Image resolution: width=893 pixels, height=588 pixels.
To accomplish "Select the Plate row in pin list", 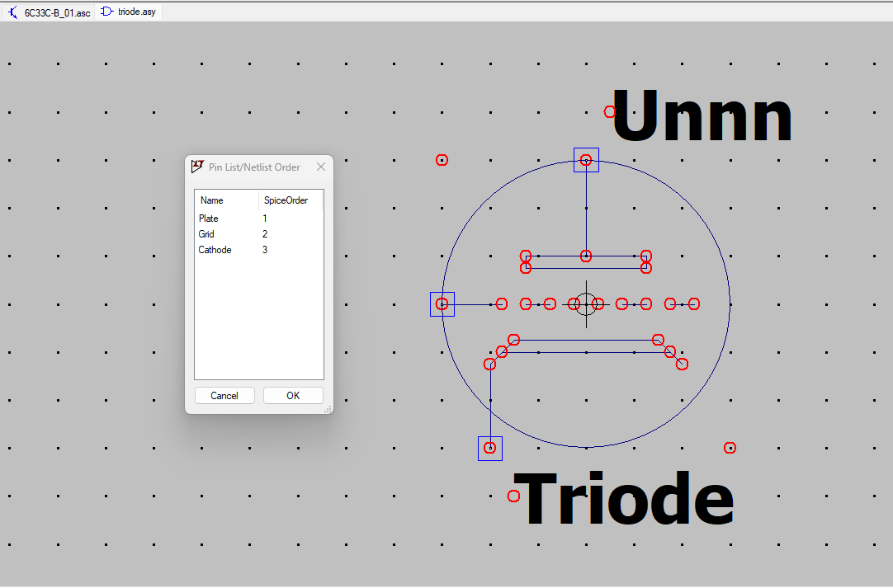I will point(258,219).
